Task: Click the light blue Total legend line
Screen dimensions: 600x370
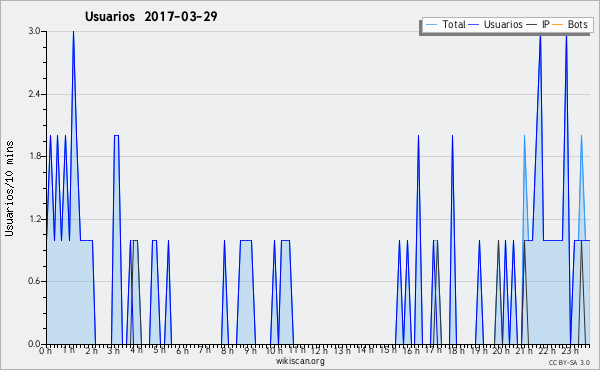Action: pyautogui.click(x=431, y=25)
